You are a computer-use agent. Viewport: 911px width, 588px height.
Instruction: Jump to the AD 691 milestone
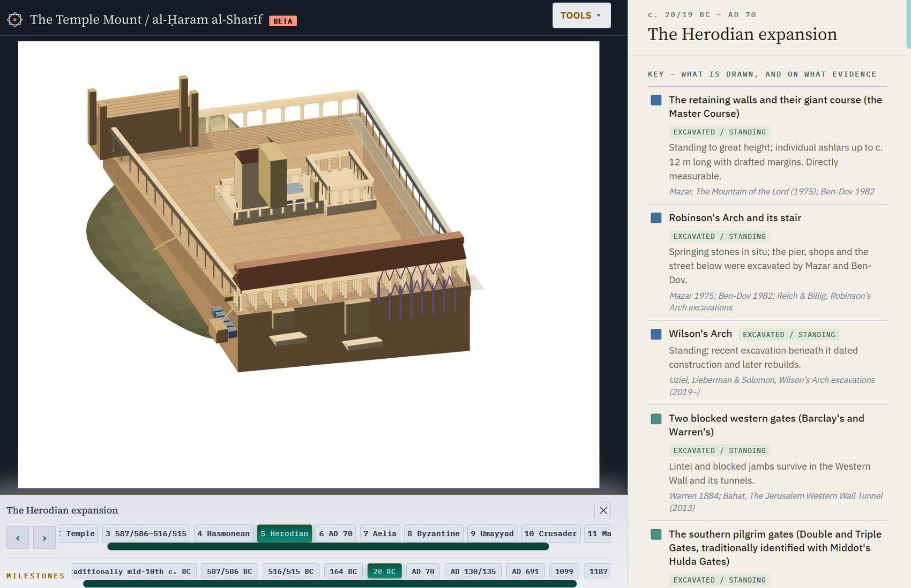coord(525,571)
